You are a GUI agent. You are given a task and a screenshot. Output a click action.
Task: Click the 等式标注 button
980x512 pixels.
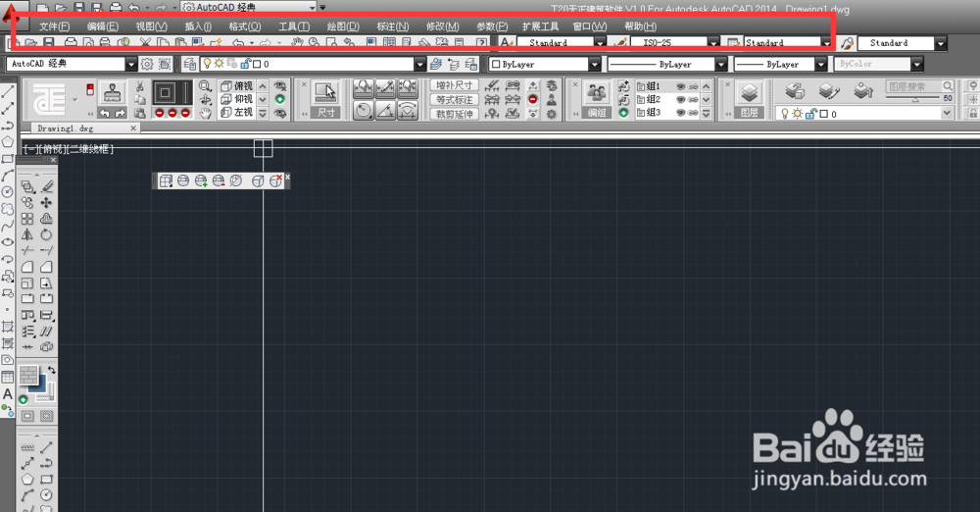click(455, 99)
